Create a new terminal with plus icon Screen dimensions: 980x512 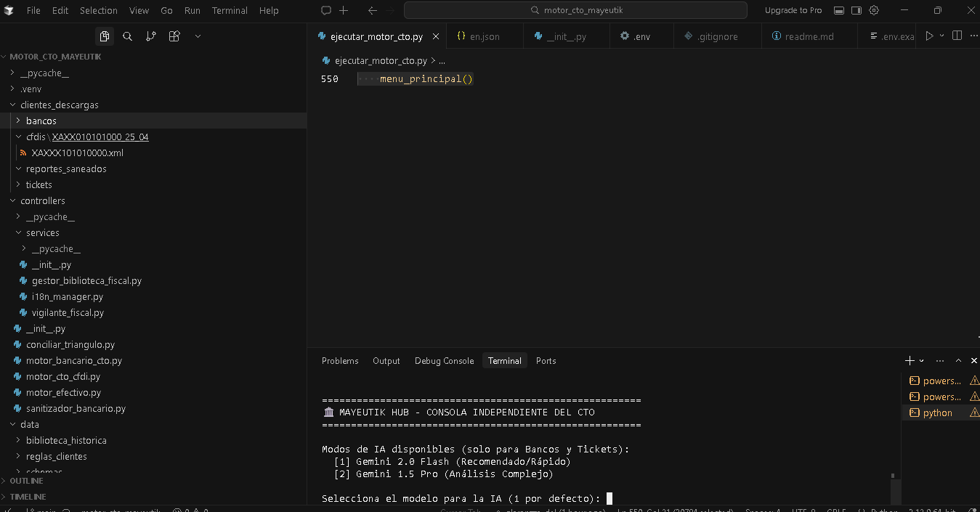click(x=910, y=360)
